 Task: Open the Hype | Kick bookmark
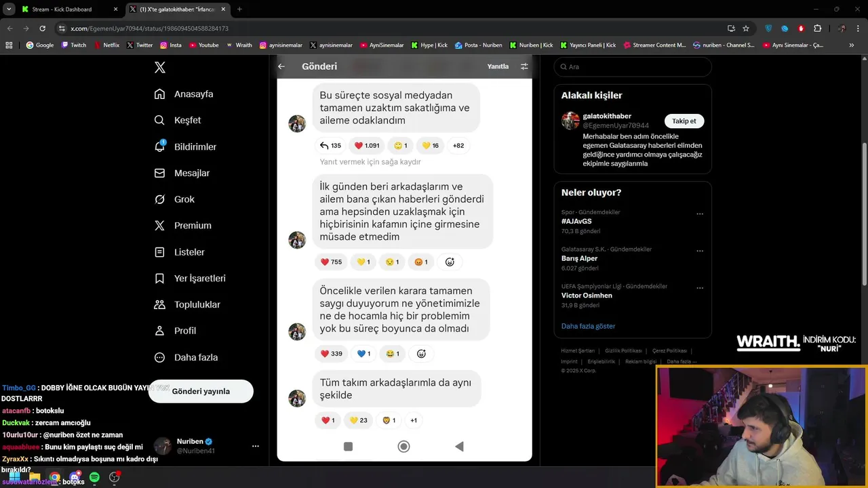(429, 45)
